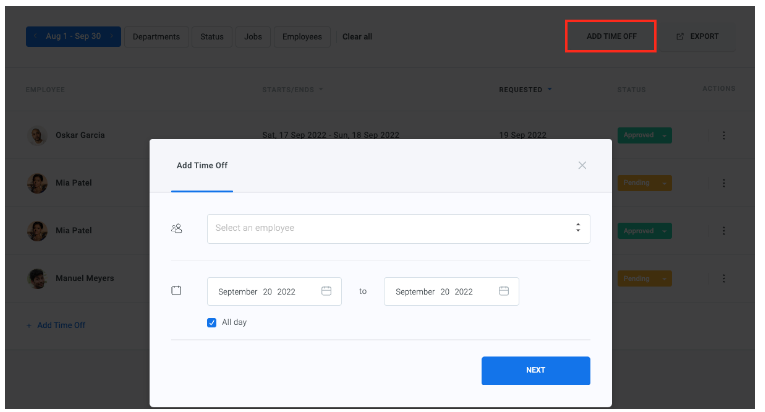Viewport: 765px width, 412px height.
Task: Click Oskar Garcia's avatar
Action: pyautogui.click(x=37, y=136)
